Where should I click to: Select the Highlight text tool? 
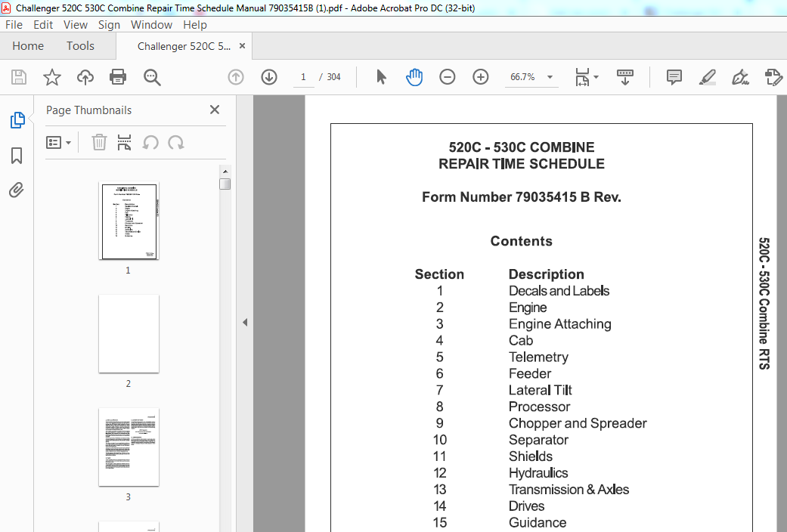[x=707, y=77]
